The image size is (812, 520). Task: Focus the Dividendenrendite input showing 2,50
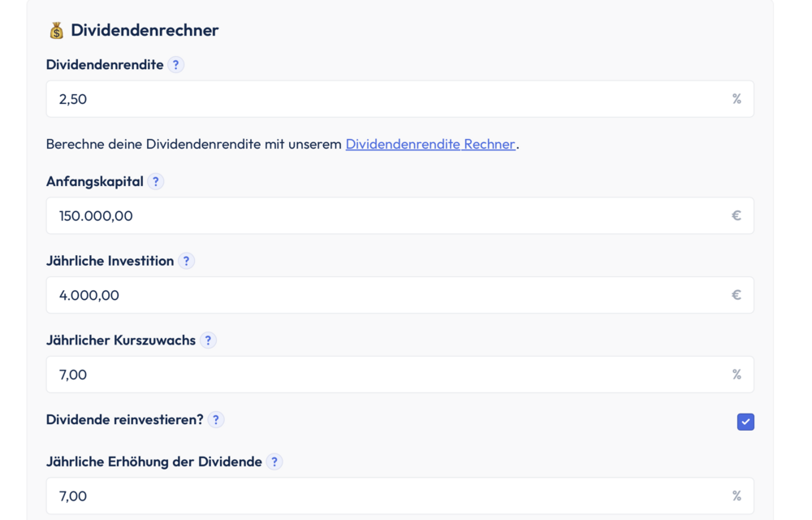click(x=398, y=98)
